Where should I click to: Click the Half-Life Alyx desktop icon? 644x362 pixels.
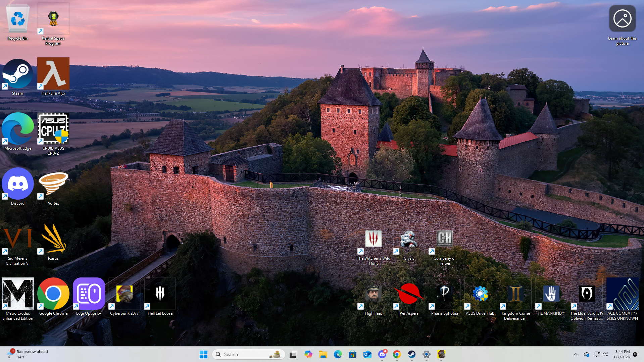(53, 74)
